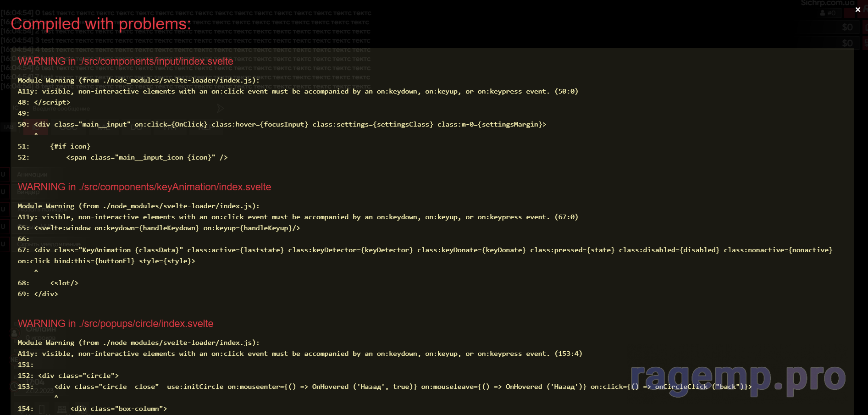Click the A11y message ending with (50:0)
Screen dimensions: 868x415
(298, 91)
